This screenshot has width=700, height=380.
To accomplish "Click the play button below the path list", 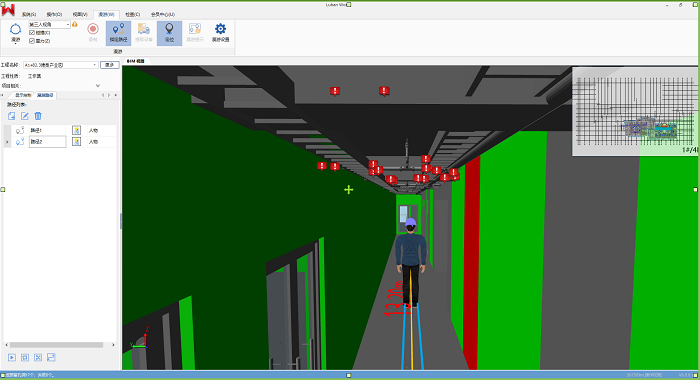I will click(12, 357).
